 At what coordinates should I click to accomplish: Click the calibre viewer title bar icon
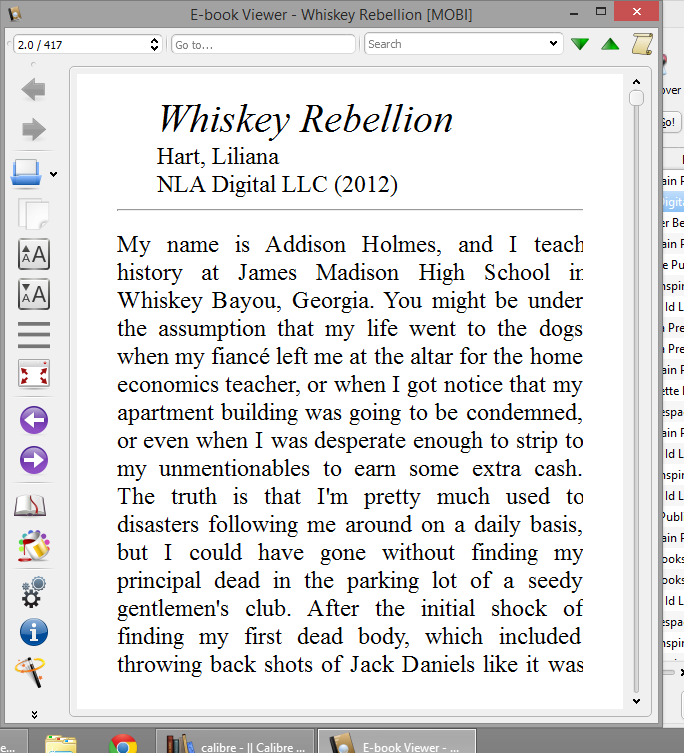click(15, 13)
